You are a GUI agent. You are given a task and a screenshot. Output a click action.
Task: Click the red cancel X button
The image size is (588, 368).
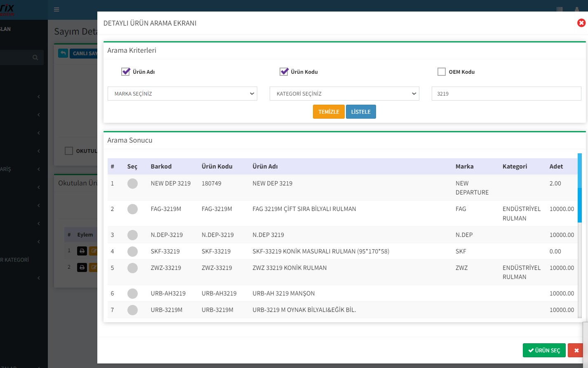click(x=576, y=350)
